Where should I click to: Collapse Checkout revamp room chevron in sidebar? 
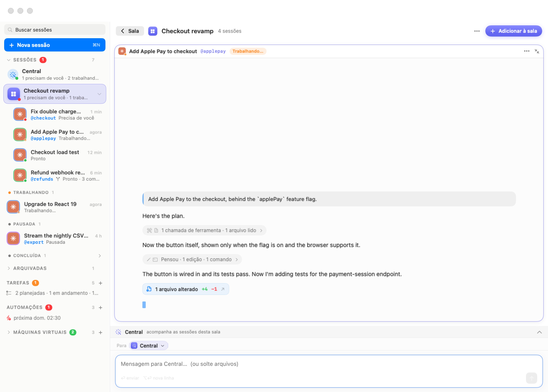coord(99,94)
